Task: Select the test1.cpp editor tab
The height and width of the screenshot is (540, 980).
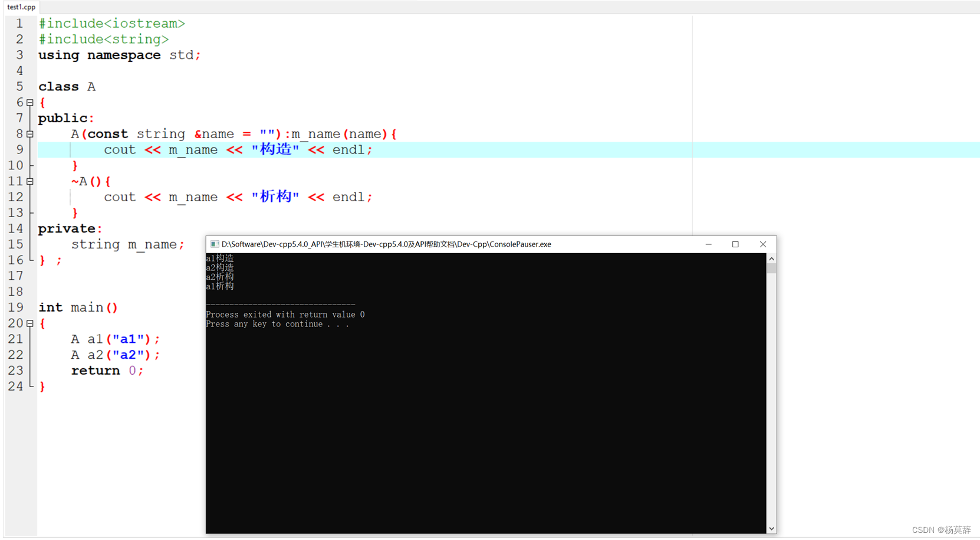Action: pos(21,7)
